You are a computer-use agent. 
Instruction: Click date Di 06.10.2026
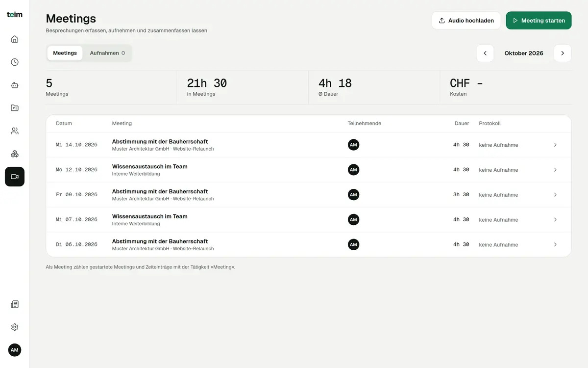click(76, 244)
